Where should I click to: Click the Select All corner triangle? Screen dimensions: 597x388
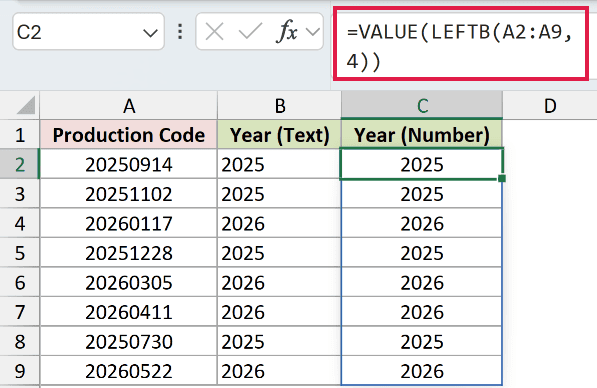click(x=26, y=105)
